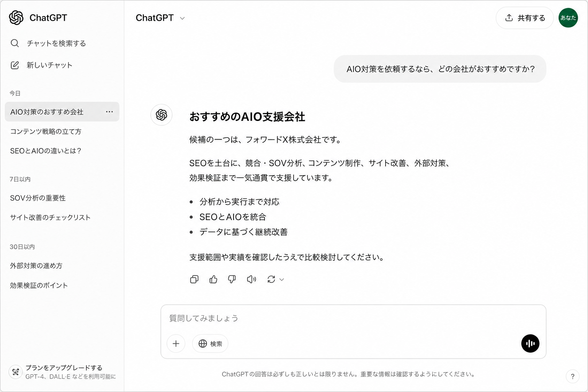Click the ChatGPT logo in the sidebar

[16, 18]
